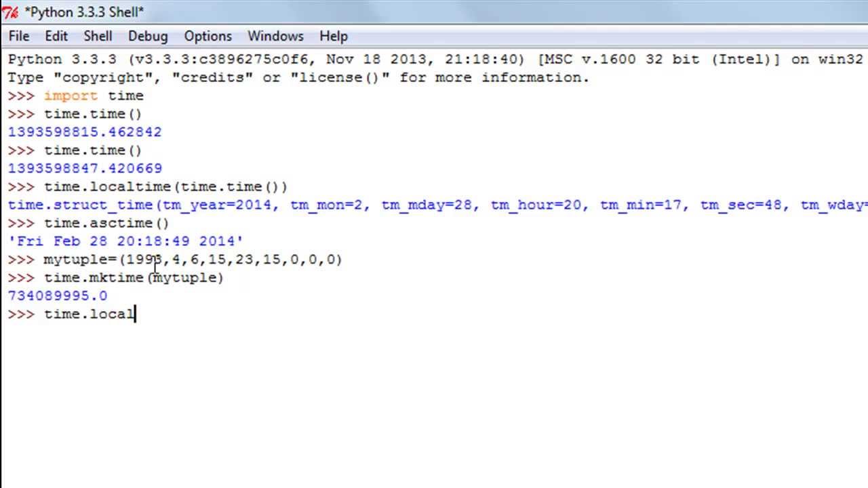
Task: Open the Debug menu
Action: pyautogui.click(x=148, y=36)
